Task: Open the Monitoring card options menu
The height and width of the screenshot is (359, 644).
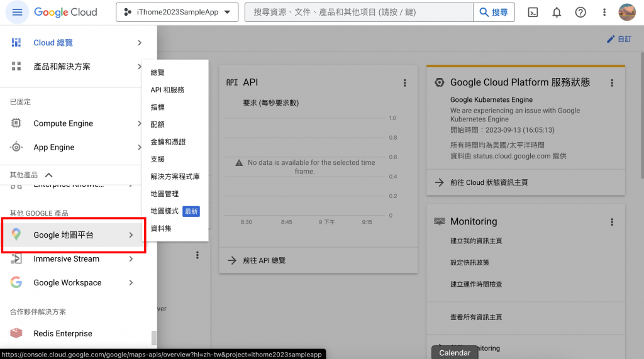Action: [x=612, y=222]
